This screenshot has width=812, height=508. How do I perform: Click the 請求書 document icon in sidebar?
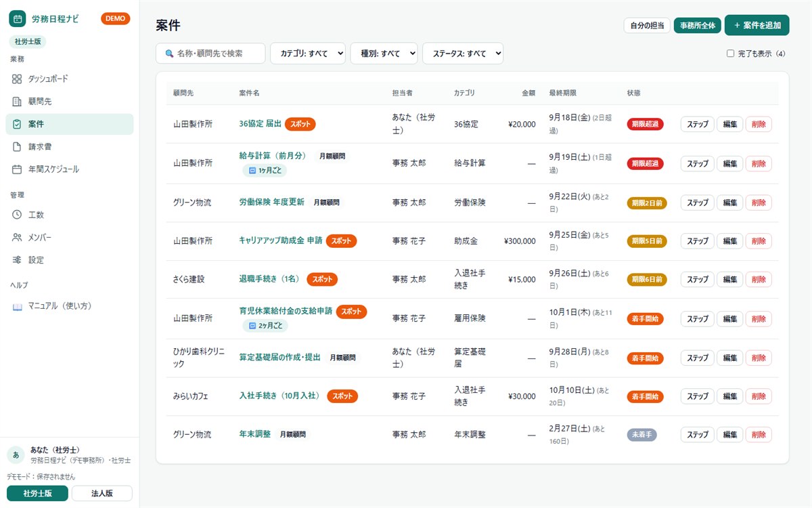17,147
